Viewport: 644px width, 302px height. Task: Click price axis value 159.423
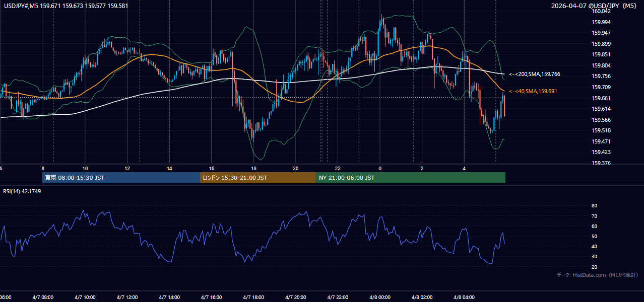[x=602, y=152]
